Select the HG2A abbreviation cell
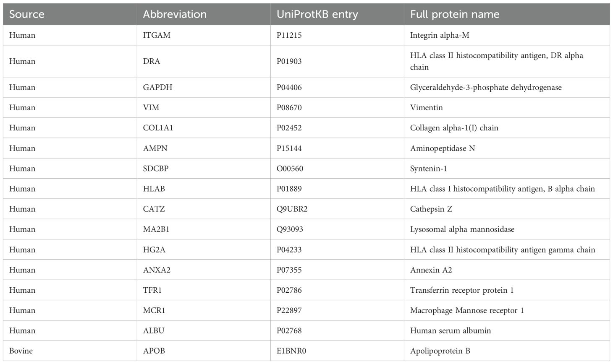Viewport: 613px width, 364px height. coord(154,250)
